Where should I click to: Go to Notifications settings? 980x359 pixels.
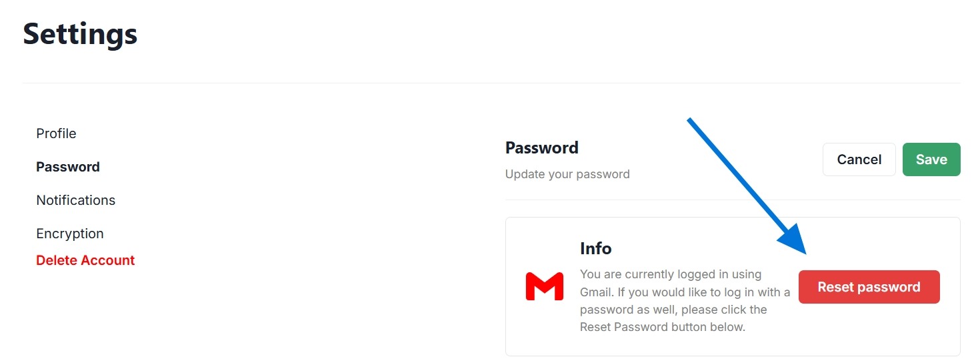click(x=75, y=200)
